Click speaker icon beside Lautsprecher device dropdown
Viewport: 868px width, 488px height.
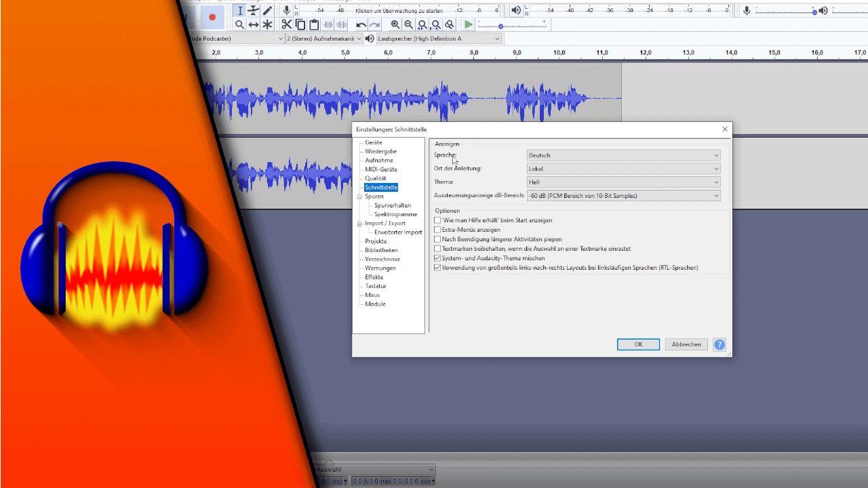pyautogui.click(x=369, y=39)
